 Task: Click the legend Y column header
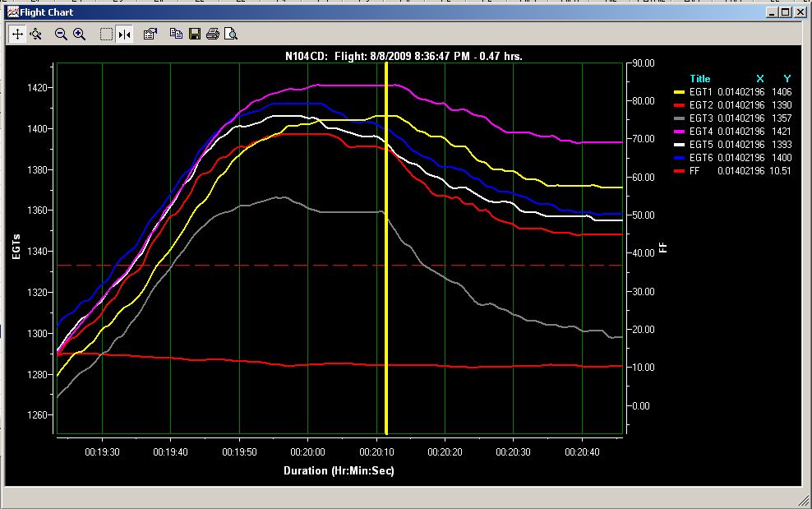pyautogui.click(x=787, y=79)
